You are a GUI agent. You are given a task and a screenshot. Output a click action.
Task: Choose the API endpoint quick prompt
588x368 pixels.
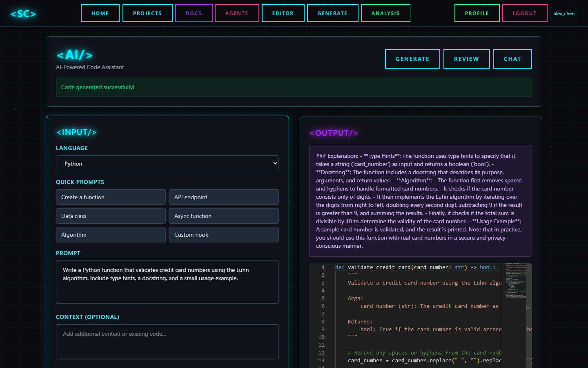224,197
